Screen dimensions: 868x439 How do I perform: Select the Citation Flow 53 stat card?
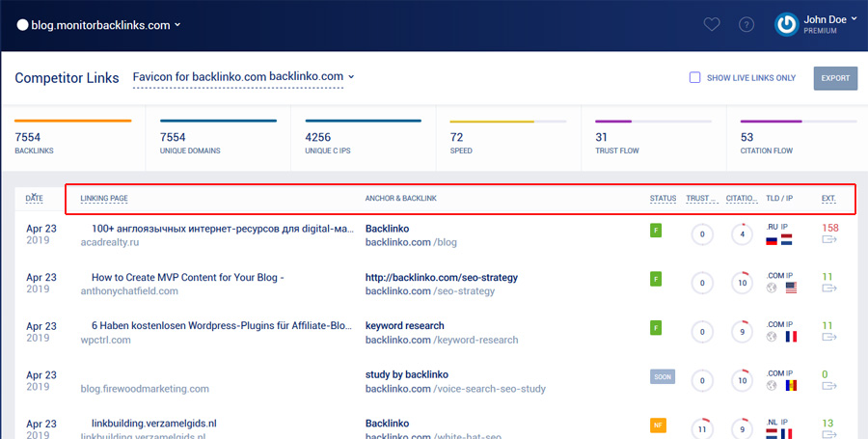[x=798, y=137]
